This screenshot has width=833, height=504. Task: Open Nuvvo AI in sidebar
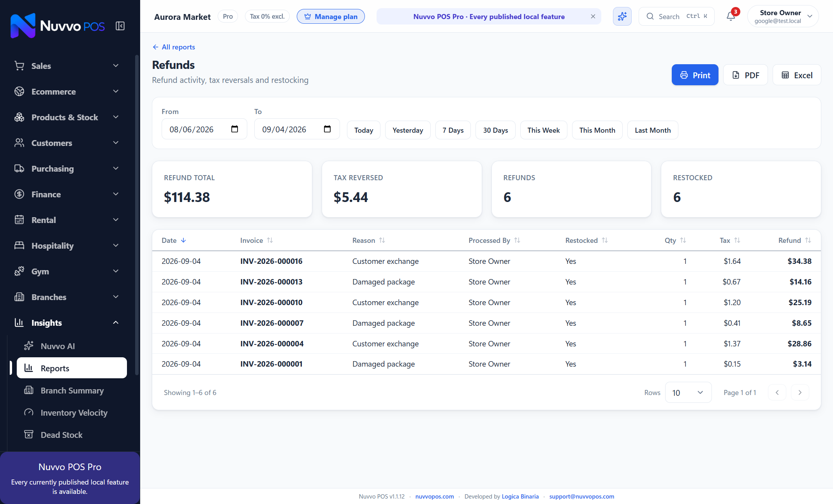72,346
